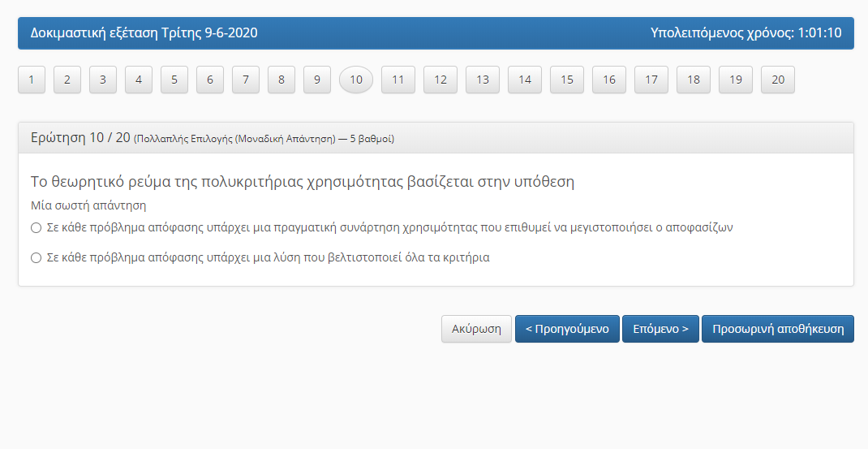Go to question 5
This screenshot has height=449, width=868.
(174, 80)
